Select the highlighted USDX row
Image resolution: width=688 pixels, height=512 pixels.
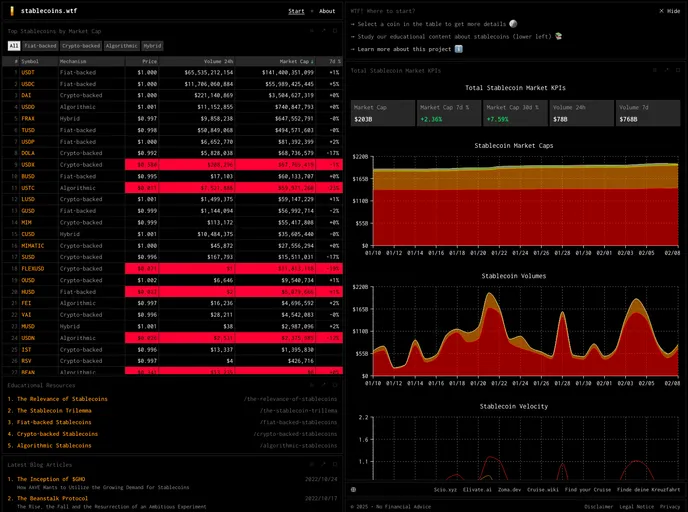pos(172,165)
